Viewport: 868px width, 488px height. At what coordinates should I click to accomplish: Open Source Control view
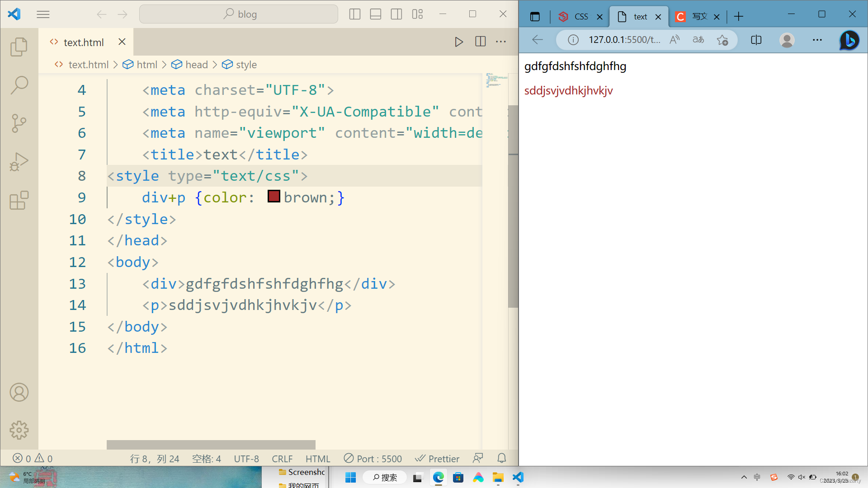[19, 123]
